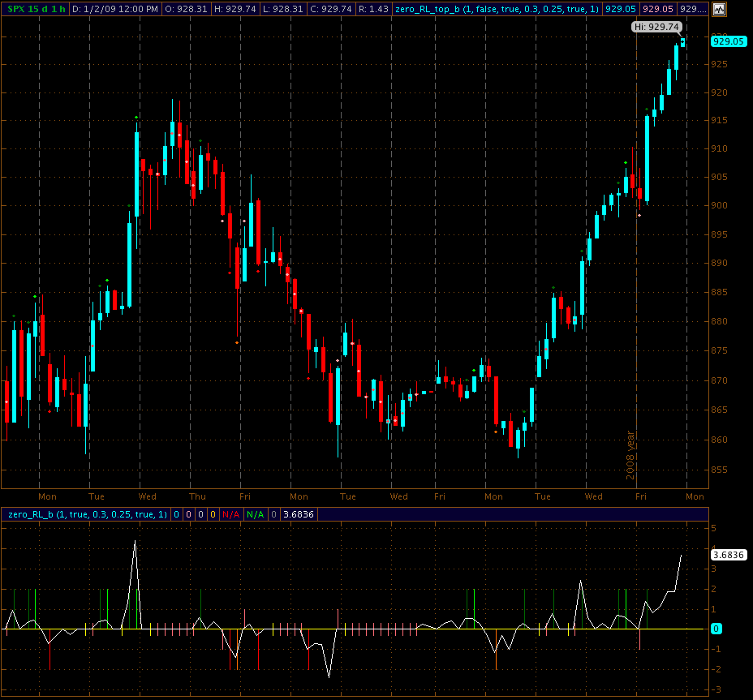Click the 0 zero-line tag on lower axis

coord(716,629)
